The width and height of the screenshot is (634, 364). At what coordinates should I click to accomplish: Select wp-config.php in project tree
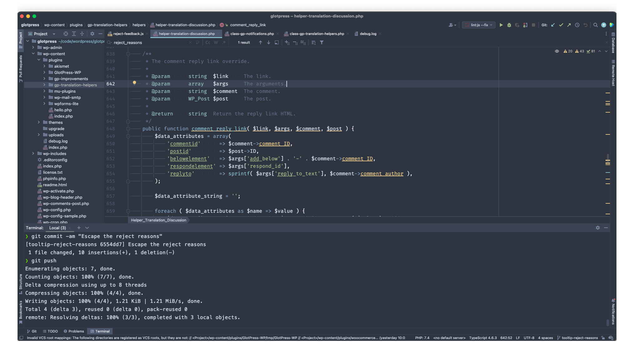(x=57, y=210)
